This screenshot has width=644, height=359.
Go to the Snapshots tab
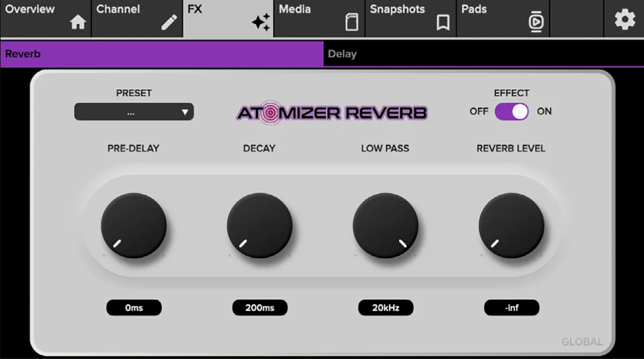click(411, 19)
